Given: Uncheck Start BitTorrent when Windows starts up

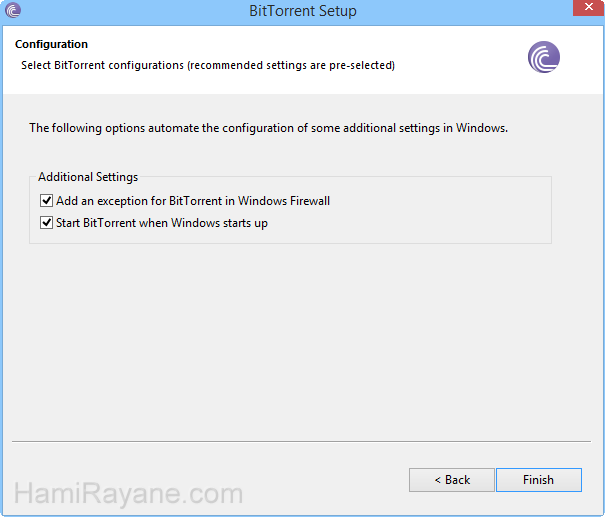Looking at the screenshot, I should pyautogui.click(x=46, y=223).
